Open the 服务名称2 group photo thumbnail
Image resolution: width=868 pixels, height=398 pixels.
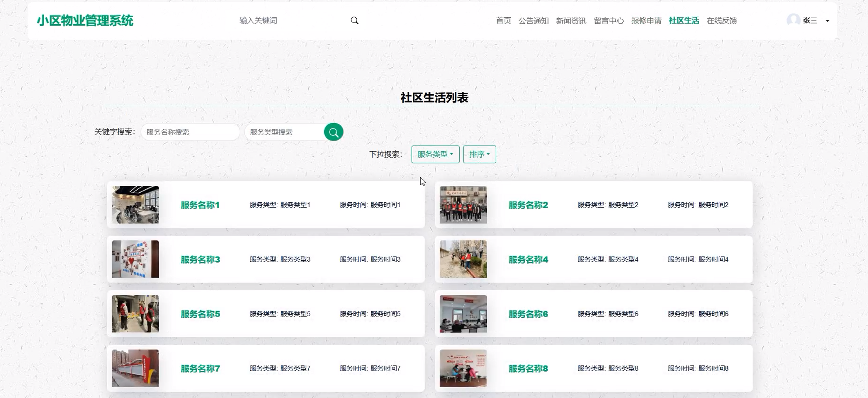463,205
